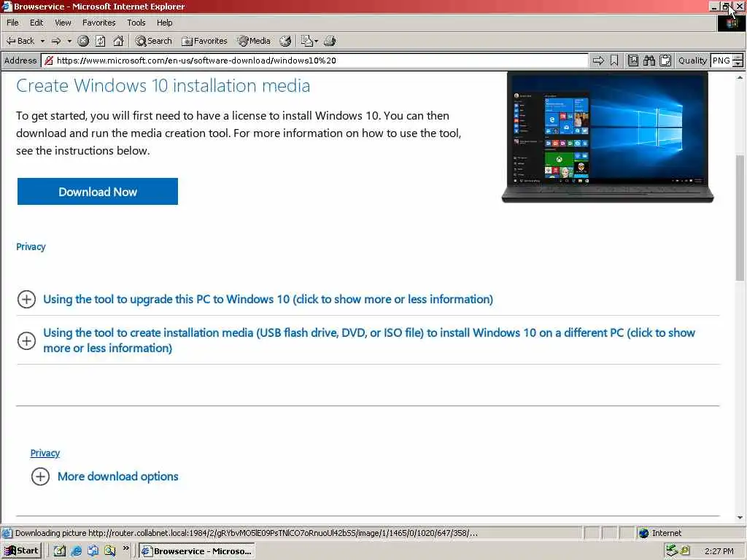Click the Internet Explorer title bar icon
Image resolution: width=747 pixels, height=560 pixels.
pos(7,7)
